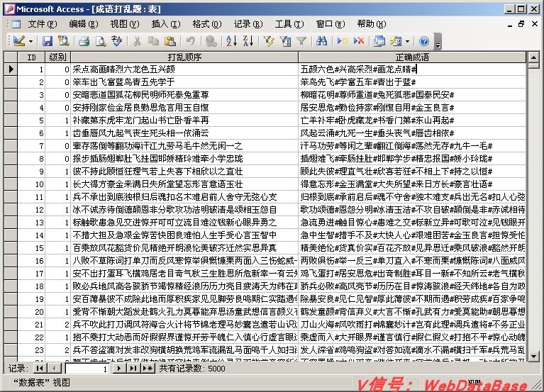Click the ID cell with value 15
Viewport: 544px width, 392px height.
pos(31,248)
